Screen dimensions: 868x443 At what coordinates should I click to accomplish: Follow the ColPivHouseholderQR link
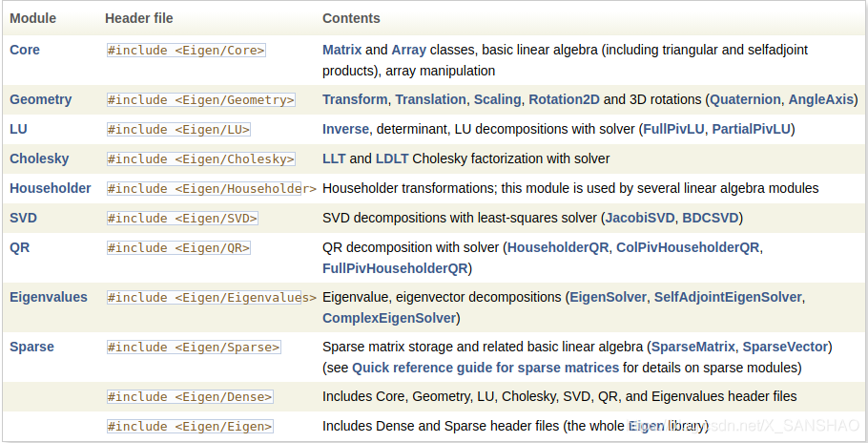(688, 247)
